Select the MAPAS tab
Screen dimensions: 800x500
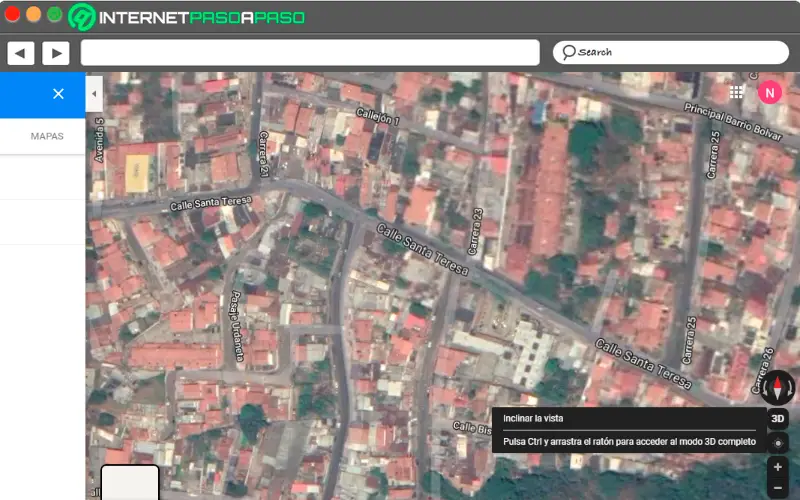[47, 135]
